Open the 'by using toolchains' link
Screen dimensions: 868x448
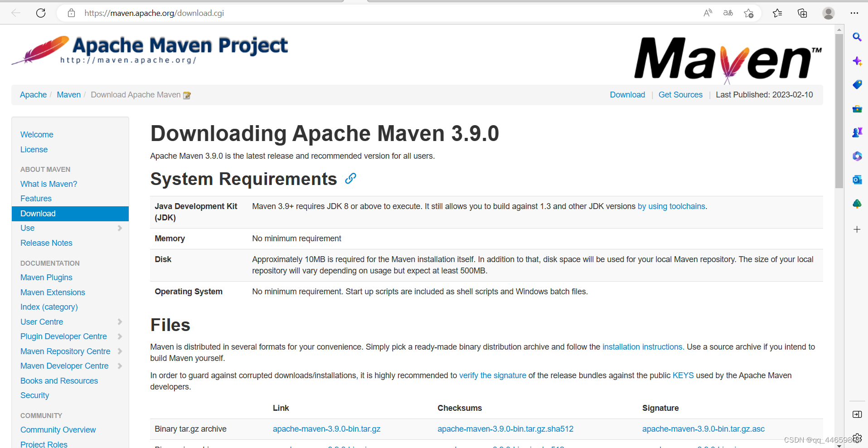pyautogui.click(x=671, y=206)
